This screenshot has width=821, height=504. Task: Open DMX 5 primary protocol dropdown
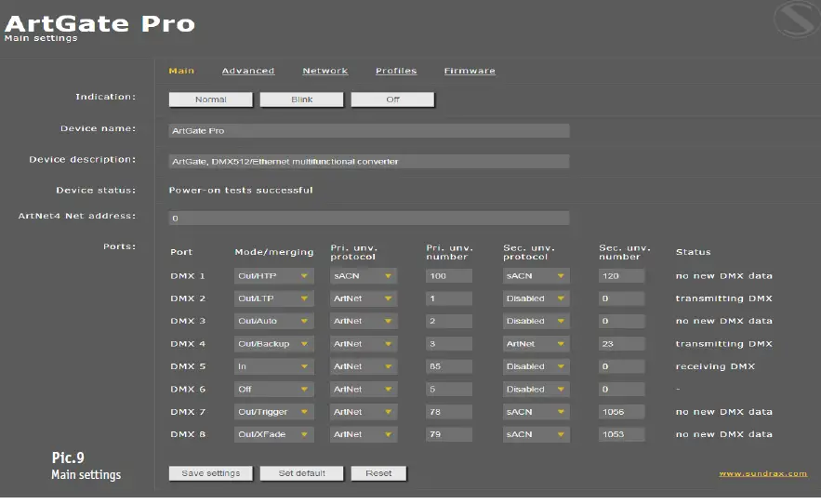click(364, 366)
